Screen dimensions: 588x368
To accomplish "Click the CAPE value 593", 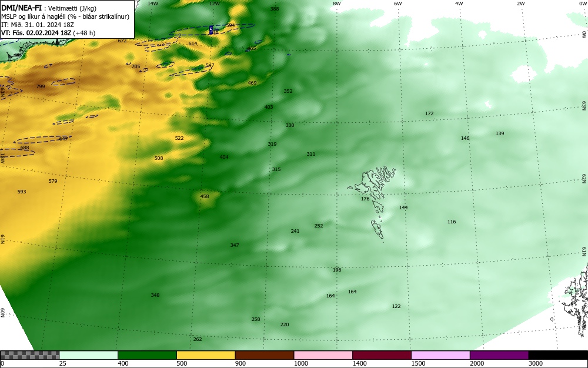I will (22, 192).
